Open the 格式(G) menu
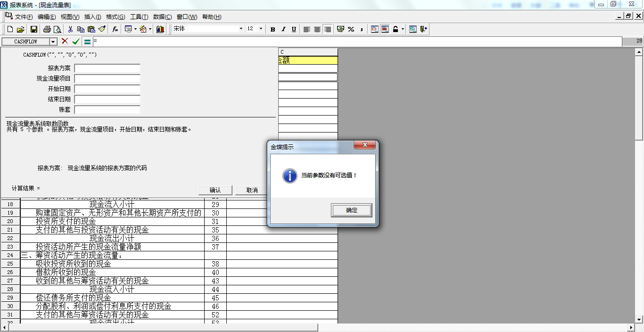 (116, 17)
